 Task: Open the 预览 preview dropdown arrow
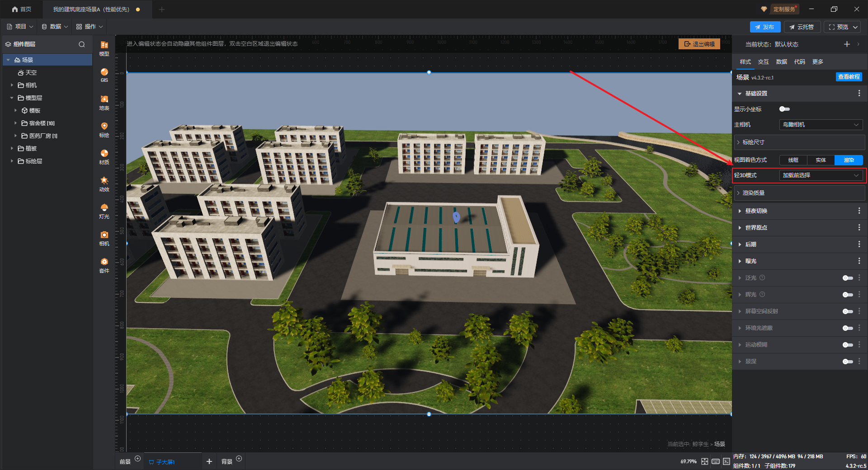[x=855, y=27]
